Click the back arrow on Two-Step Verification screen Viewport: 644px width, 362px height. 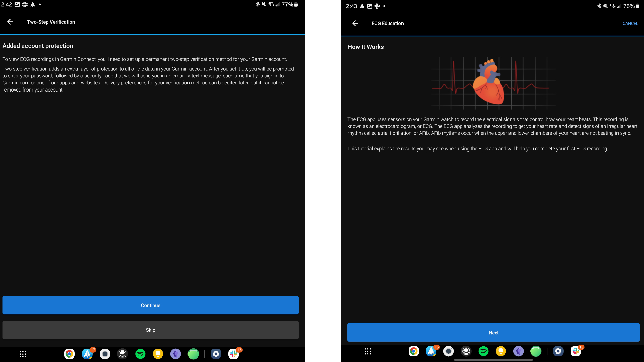pyautogui.click(x=11, y=22)
